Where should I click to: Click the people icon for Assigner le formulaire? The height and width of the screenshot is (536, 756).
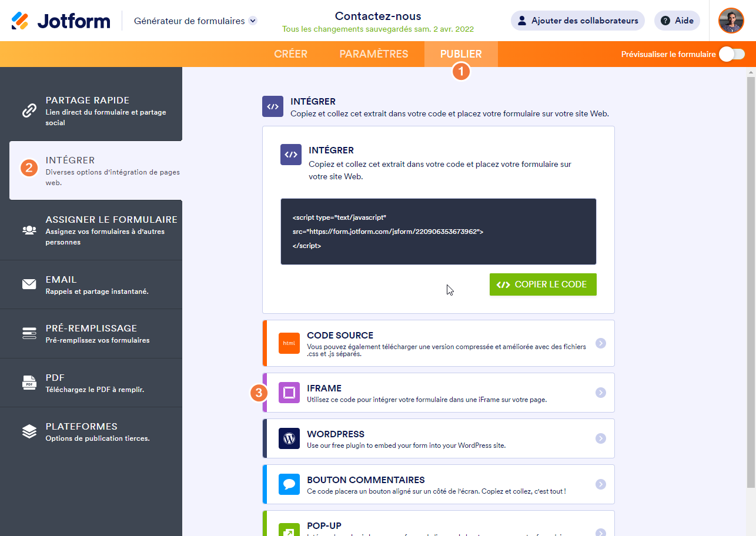29,230
